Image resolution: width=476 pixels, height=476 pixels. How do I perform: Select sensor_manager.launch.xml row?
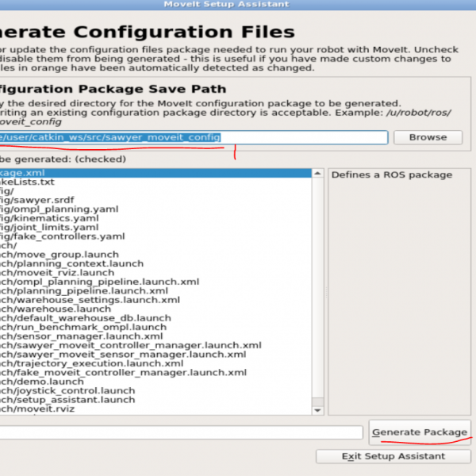[155, 336]
